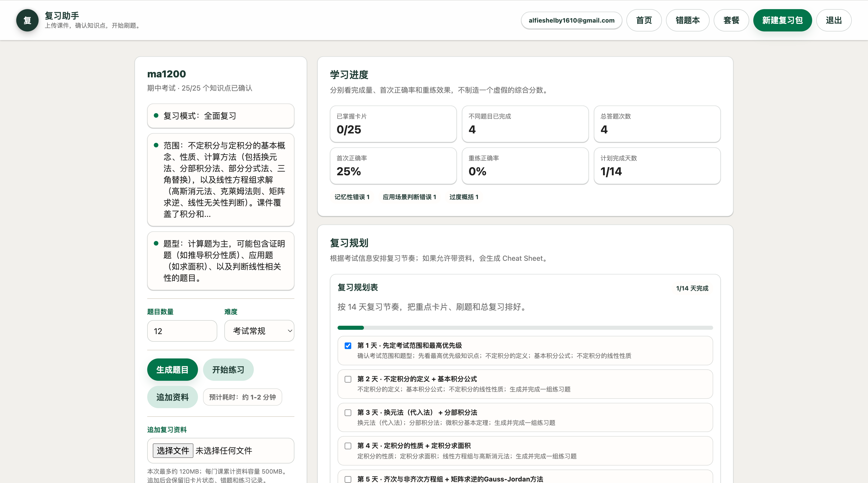Click the 第 2 天 · 不定积分的定义 row title
The width and height of the screenshot is (868, 483).
[x=417, y=379]
